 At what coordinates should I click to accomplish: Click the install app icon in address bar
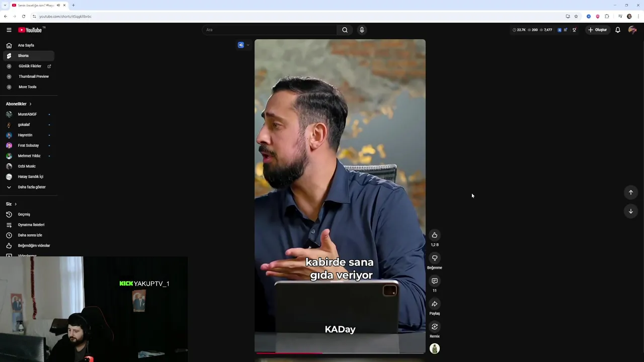pos(568,16)
